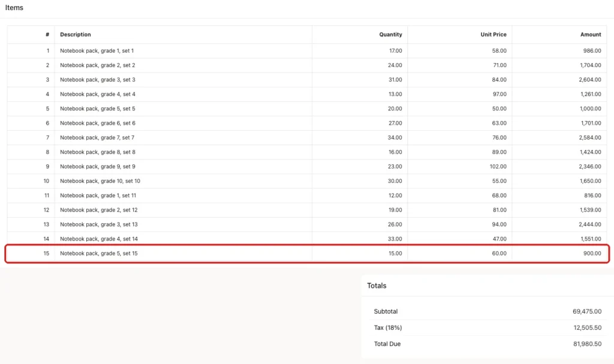The height and width of the screenshot is (364, 614).
Task: Select 'Notebook pack, grade 1, set 1' description
Action: pos(97,50)
